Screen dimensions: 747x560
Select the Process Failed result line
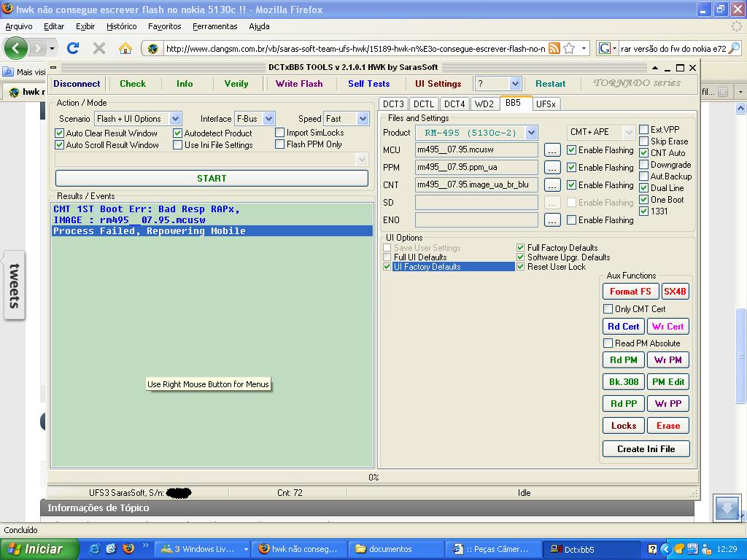pyautogui.click(x=212, y=231)
